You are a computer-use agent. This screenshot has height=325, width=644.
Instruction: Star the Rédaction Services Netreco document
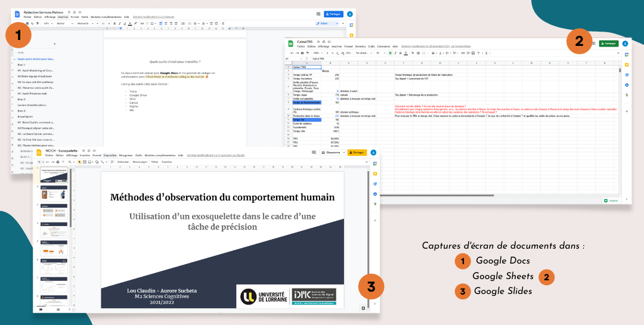[x=69, y=13]
